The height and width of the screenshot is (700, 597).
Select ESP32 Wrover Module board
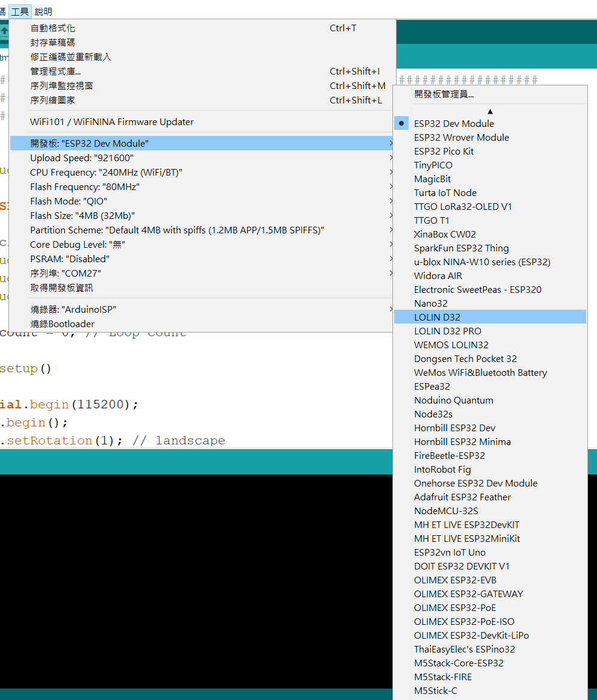coord(490,138)
